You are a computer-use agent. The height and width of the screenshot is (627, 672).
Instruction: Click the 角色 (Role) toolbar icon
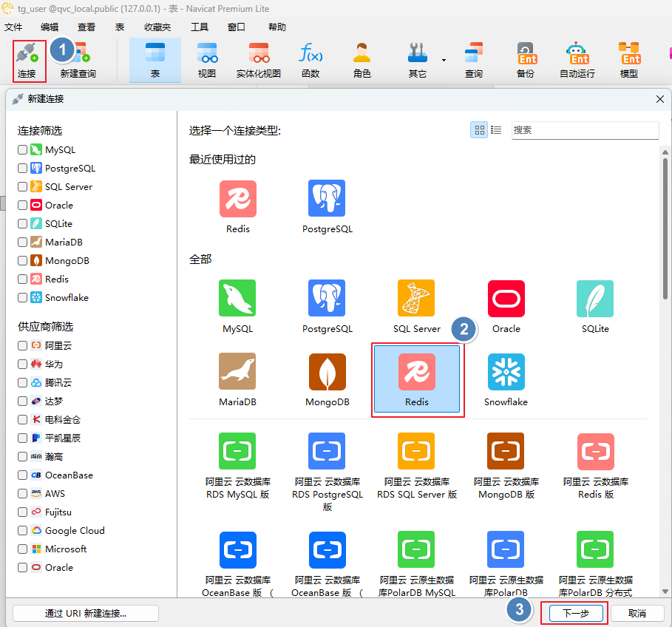point(362,61)
